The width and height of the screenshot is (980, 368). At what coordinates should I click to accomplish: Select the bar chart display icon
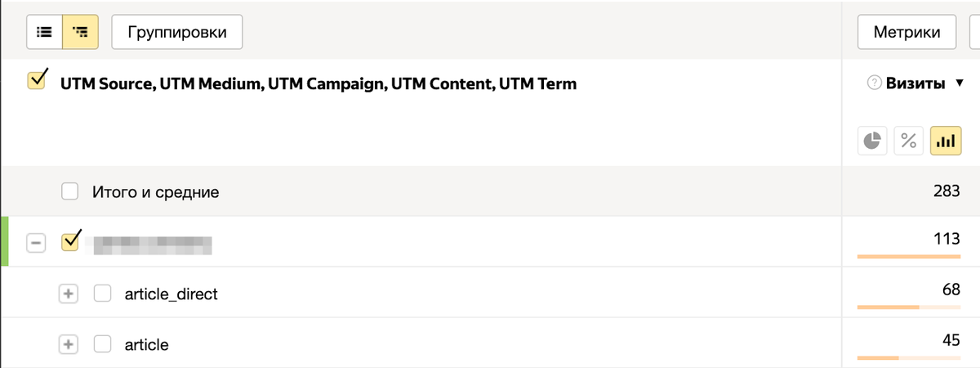946,141
